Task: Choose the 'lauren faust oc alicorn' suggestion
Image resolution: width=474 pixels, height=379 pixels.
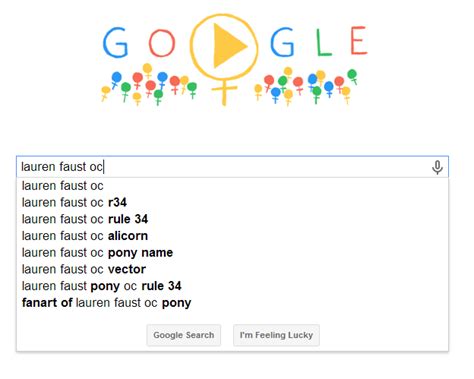Action: 232,236
